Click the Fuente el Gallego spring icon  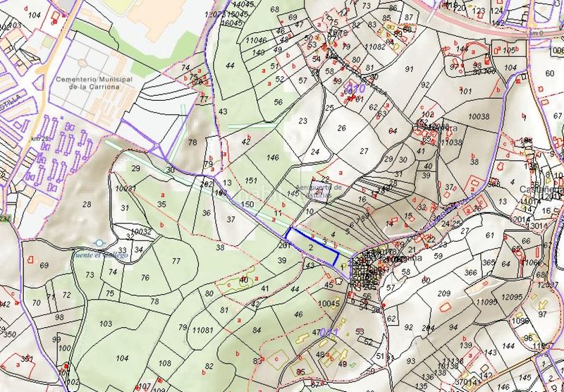tap(99, 243)
